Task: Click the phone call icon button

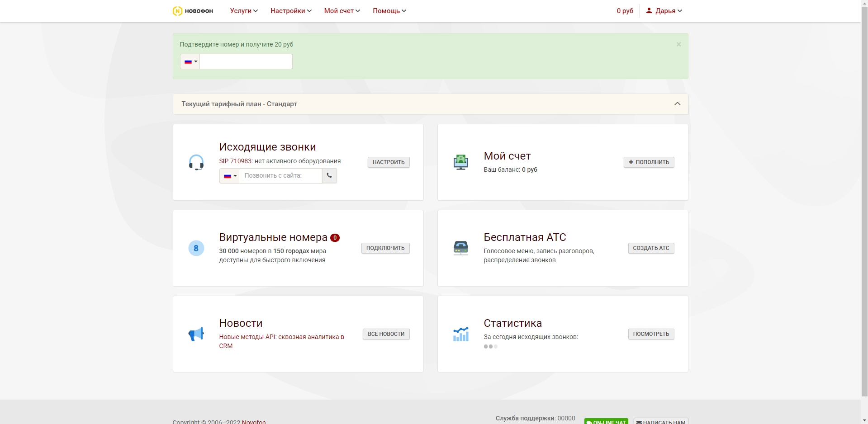Action: (x=329, y=176)
